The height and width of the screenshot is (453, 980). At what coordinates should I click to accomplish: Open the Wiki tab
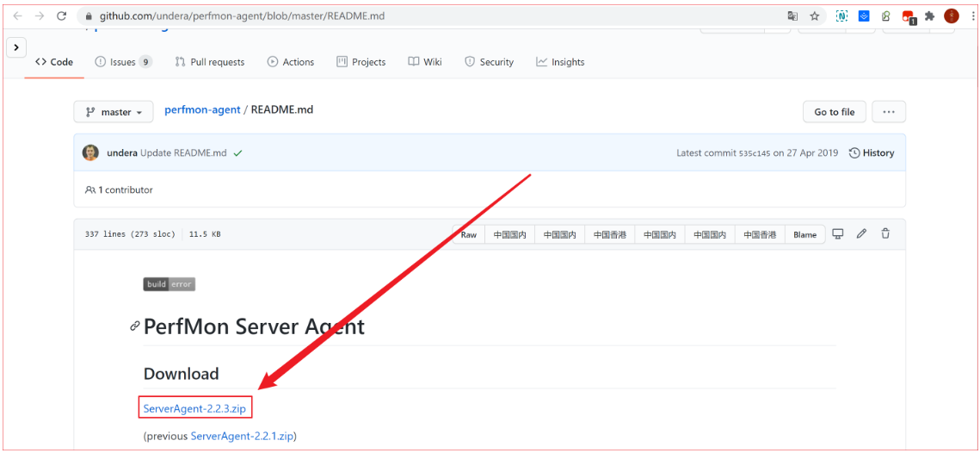[x=425, y=62]
